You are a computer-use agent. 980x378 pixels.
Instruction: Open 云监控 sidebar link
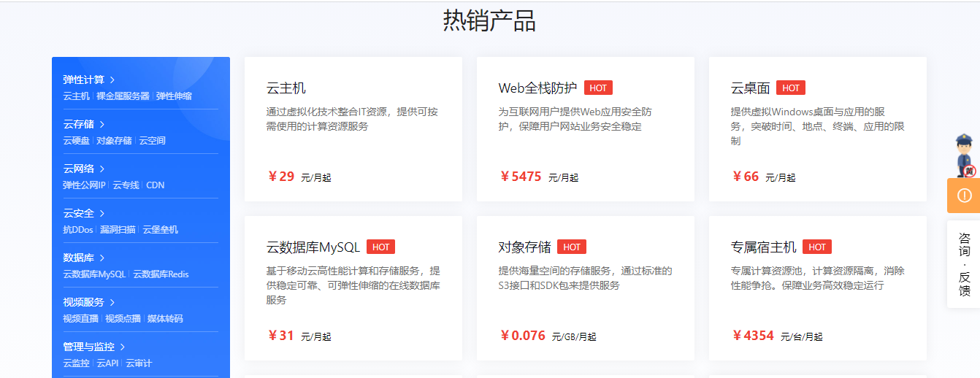(x=76, y=363)
